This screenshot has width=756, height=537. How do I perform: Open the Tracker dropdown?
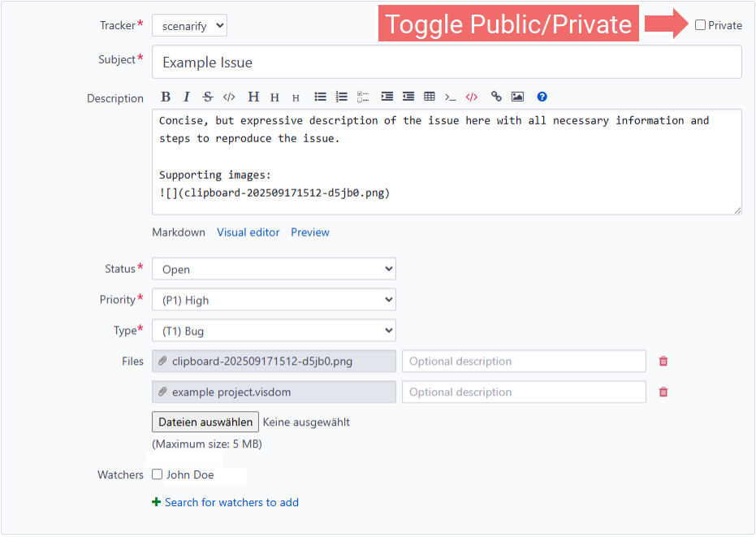pos(189,26)
